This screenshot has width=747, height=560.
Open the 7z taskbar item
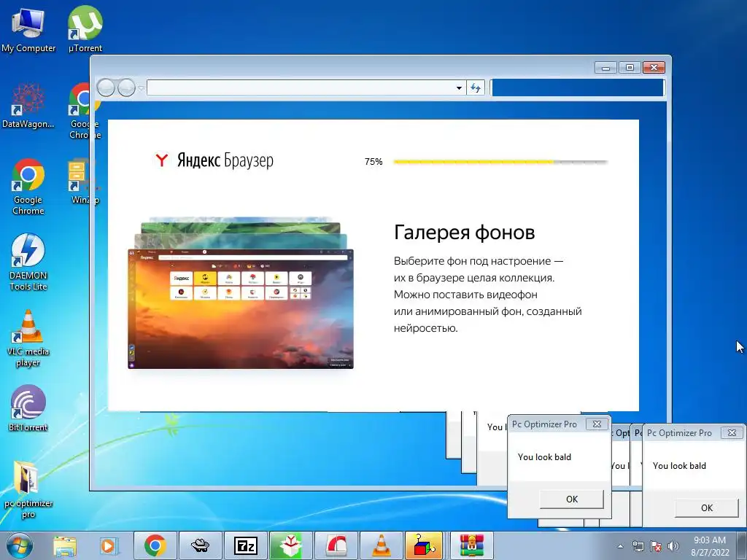coord(246,545)
